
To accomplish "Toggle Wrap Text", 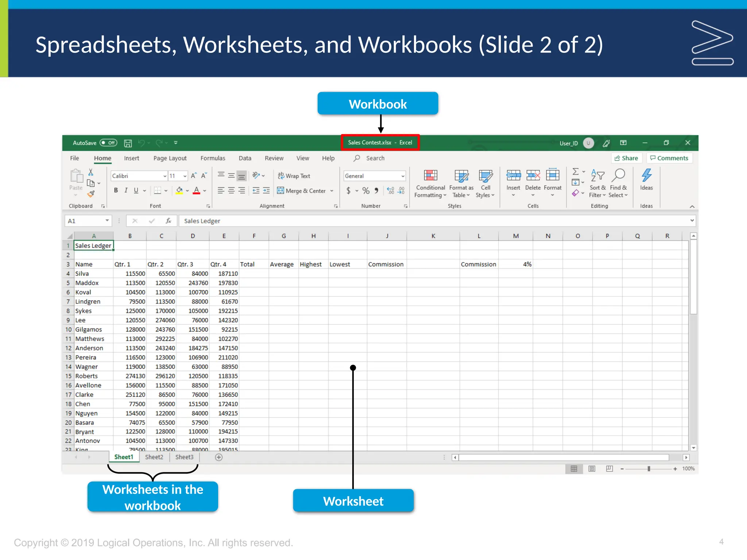I will tap(294, 176).
